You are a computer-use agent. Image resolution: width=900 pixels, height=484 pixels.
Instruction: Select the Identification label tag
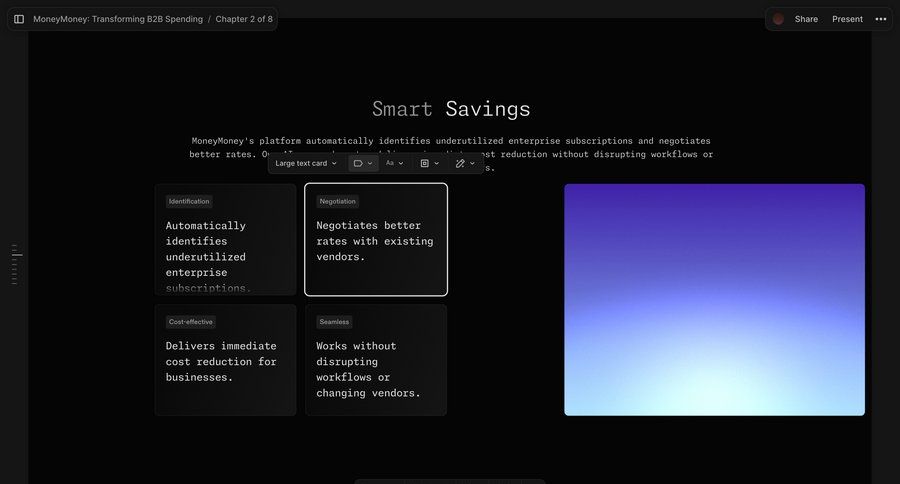189,202
